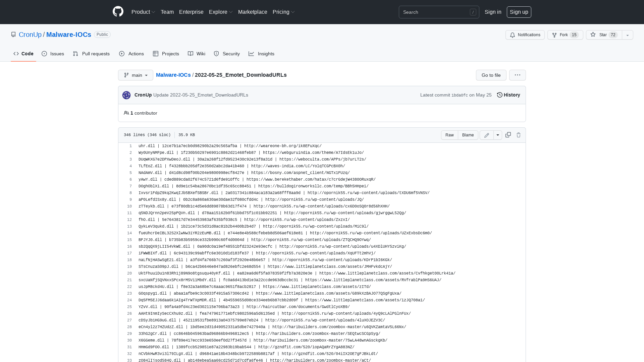
Task: Click the Malware-IOCs breadcrumb link
Action: coord(173,75)
